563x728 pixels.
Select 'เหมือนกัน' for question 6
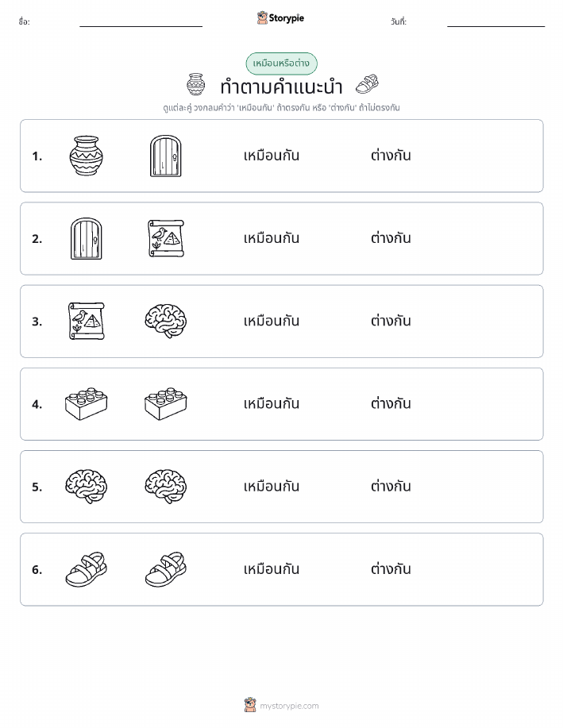272,568
